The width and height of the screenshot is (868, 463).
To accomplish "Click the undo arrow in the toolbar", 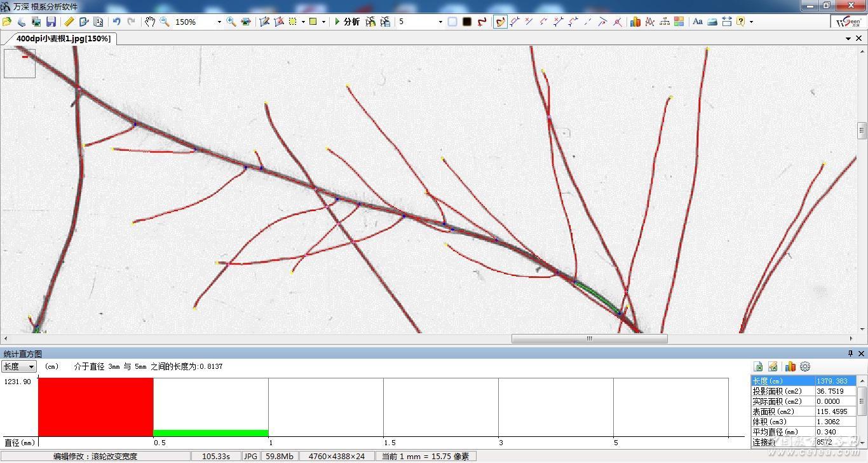I will pyautogui.click(x=116, y=22).
